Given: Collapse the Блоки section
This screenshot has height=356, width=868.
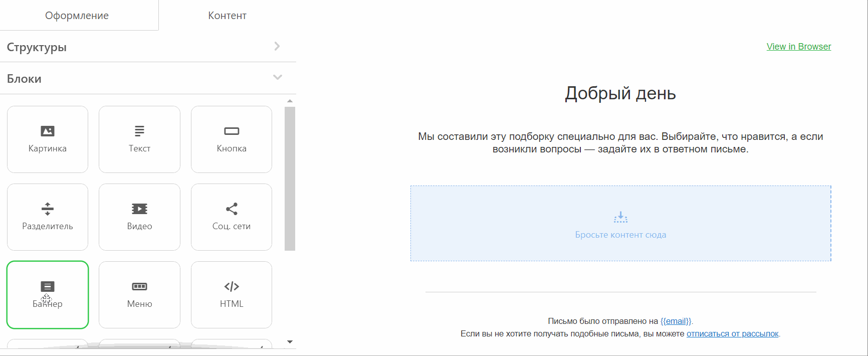Looking at the screenshot, I should (148, 78).
